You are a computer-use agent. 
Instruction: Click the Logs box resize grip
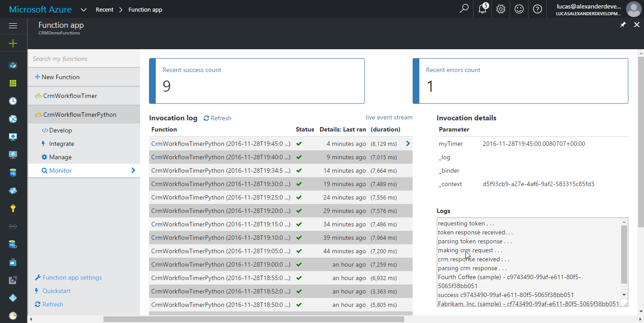pyautogui.click(x=625, y=303)
